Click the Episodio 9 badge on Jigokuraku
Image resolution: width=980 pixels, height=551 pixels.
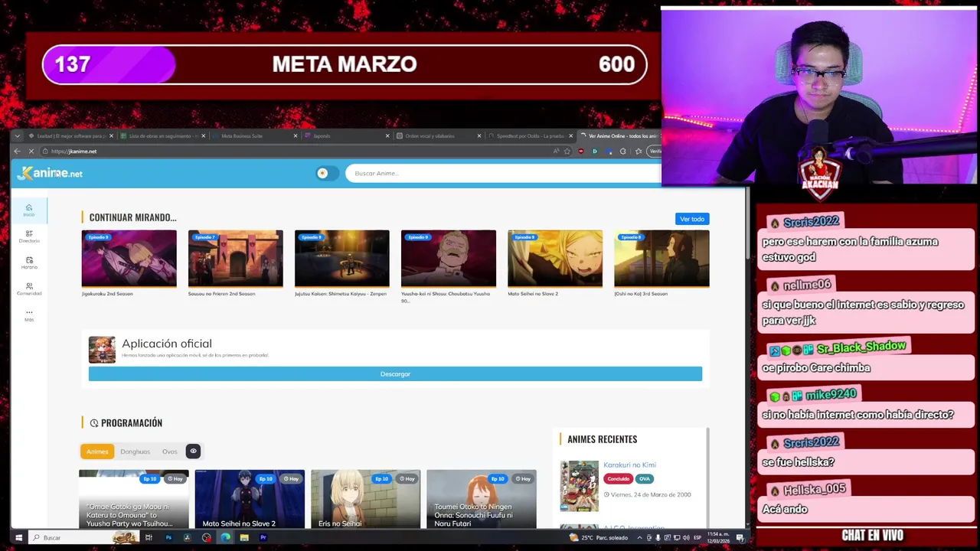[x=98, y=237]
